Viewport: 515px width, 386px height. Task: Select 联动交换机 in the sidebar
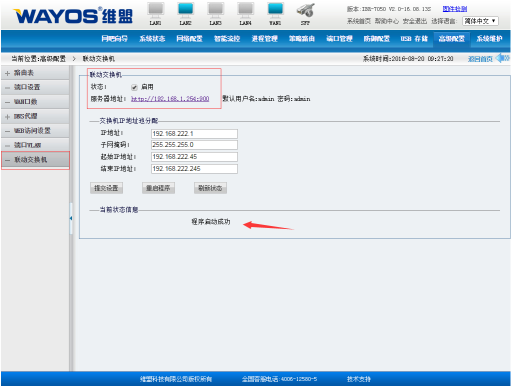35,160
